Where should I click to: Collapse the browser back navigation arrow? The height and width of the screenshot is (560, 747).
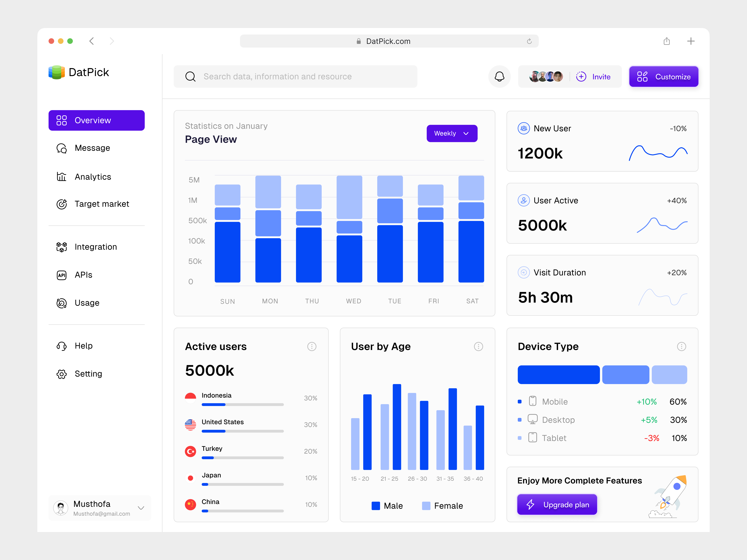coord(92,41)
